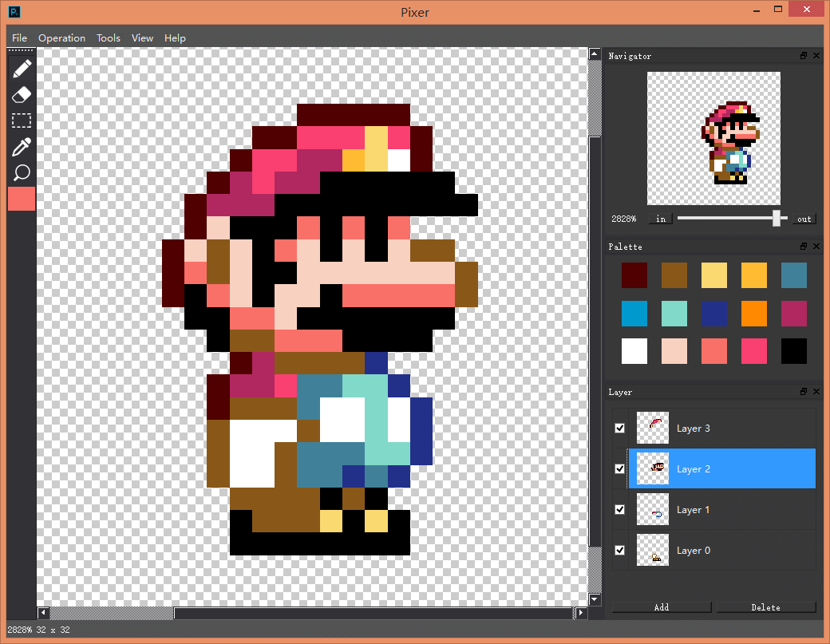Click the Navigator preview image

pos(713,138)
